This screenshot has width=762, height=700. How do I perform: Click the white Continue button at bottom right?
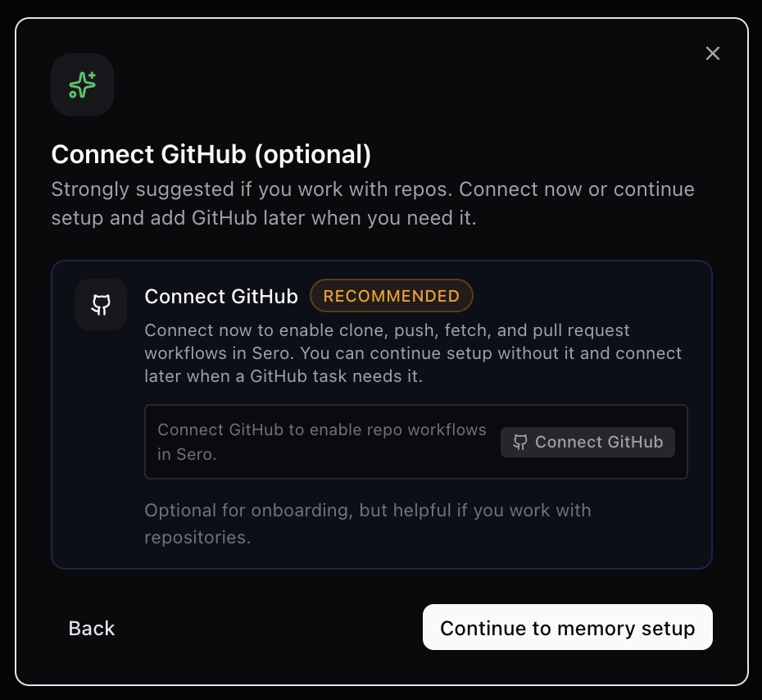pos(567,627)
